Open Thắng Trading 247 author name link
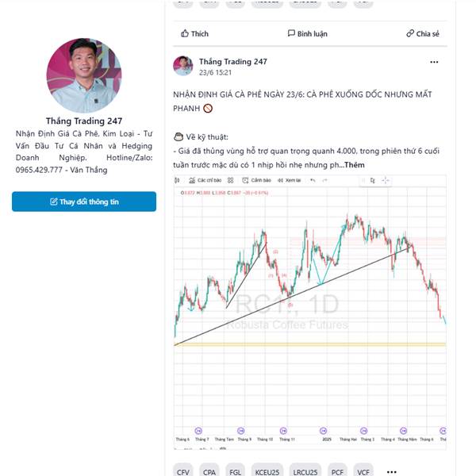Image resolution: width=476 pixels, height=476 pixels. (x=232, y=62)
